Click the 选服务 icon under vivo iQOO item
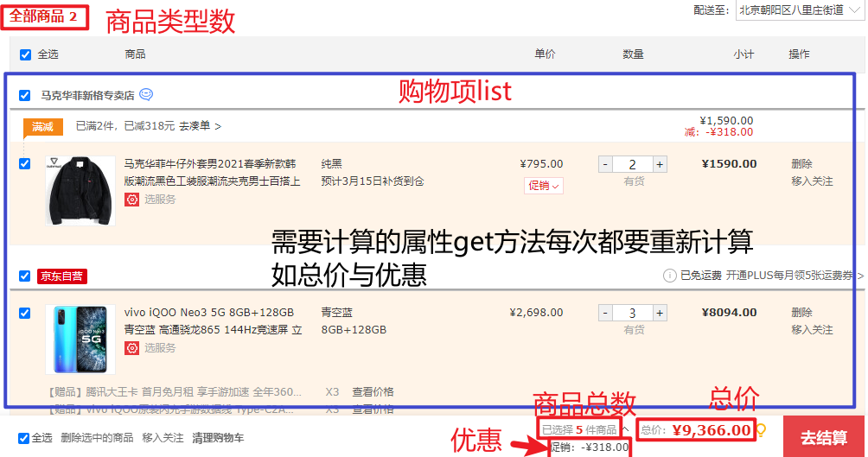The width and height of the screenshot is (868, 457). 131,348
